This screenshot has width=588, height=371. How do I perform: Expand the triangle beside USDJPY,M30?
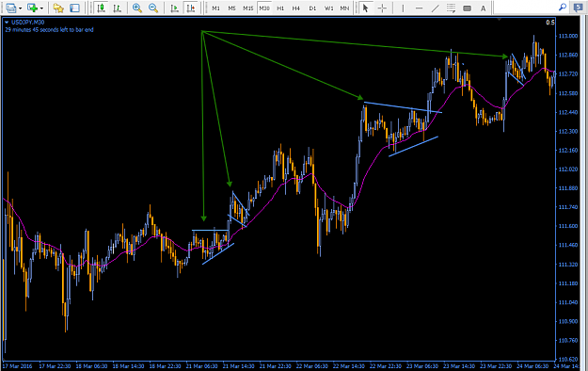click(7, 23)
